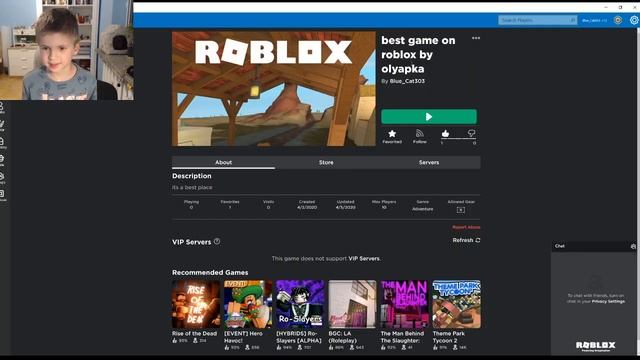Open the Theme Park Tycoon 2 thumbnail
Screen dimensions: 640x360
(456, 304)
